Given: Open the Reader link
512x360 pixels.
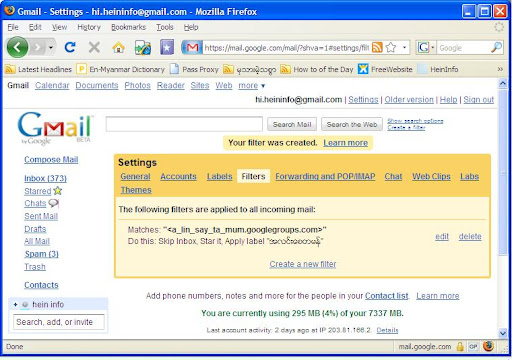Looking at the screenshot, I should point(171,86).
